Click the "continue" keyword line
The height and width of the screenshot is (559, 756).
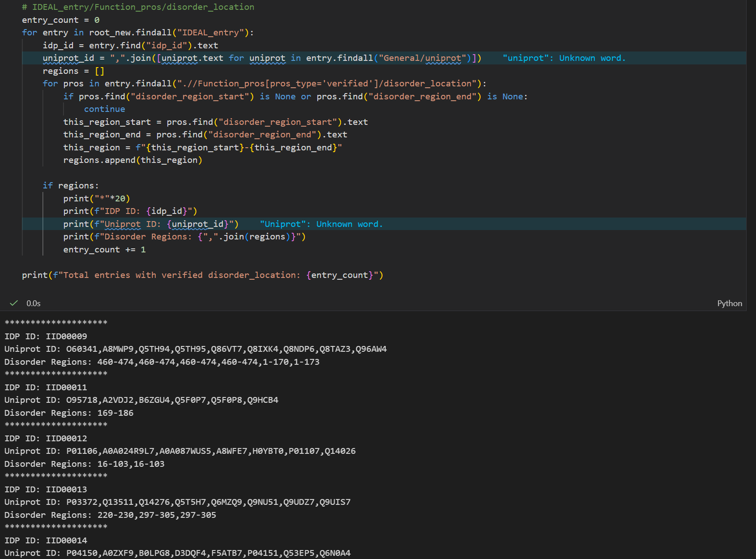point(105,109)
